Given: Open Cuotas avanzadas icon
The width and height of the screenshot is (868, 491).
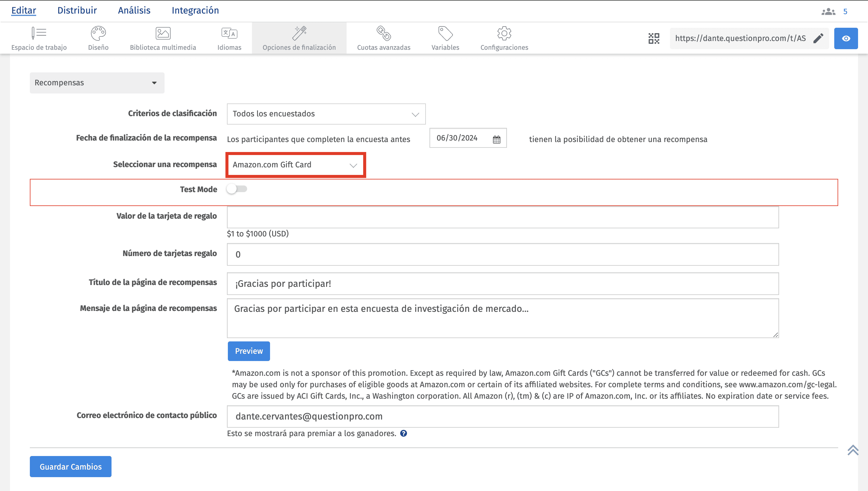Looking at the screenshot, I should pyautogui.click(x=383, y=33).
